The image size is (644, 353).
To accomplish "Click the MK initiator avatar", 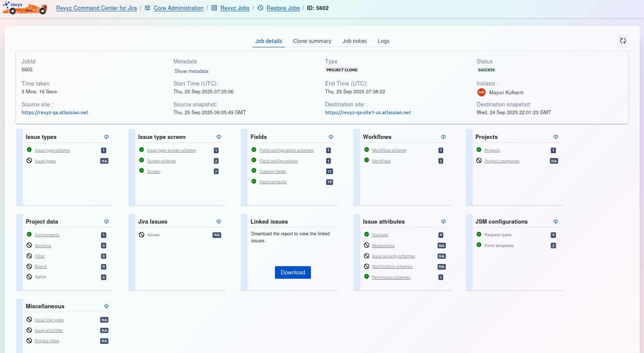I will (481, 92).
